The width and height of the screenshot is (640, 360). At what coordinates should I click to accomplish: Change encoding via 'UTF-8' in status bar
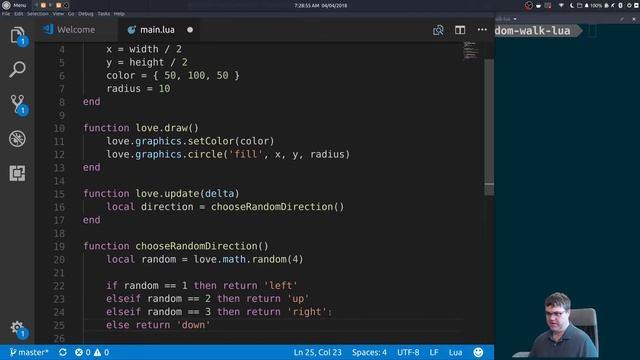point(408,352)
